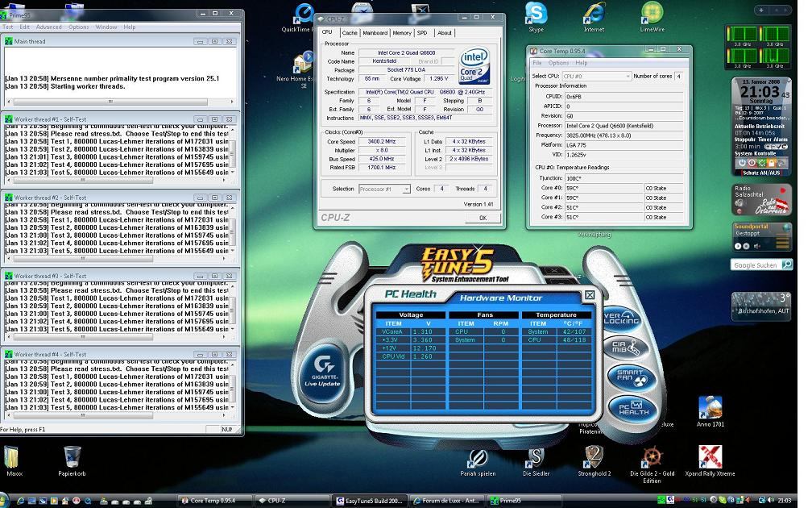Close the Hardware Monitor panel in EasyTune5
This screenshot has width=812, height=508.
coord(590,295)
